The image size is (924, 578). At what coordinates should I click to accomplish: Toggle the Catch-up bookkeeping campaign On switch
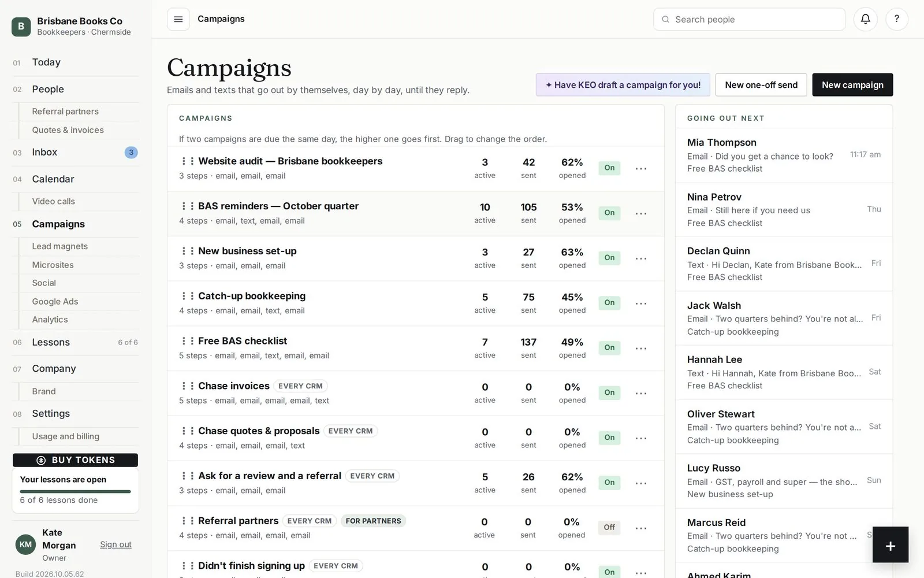click(609, 302)
